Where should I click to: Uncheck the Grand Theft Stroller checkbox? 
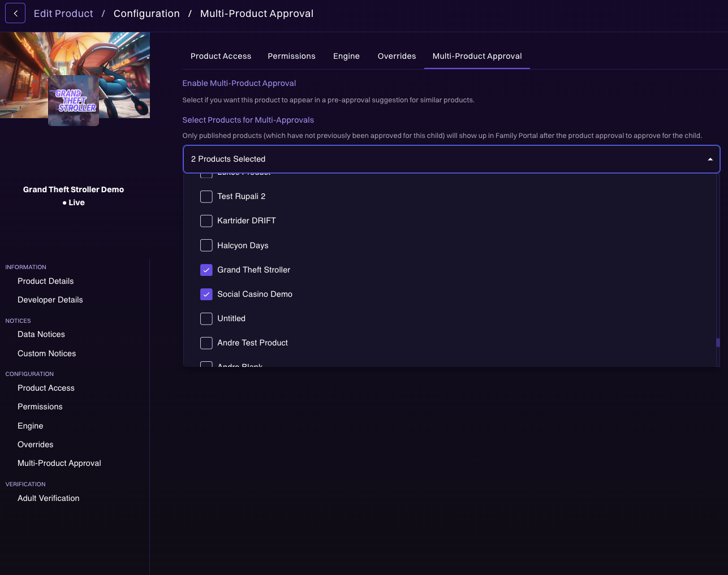pos(206,270)
